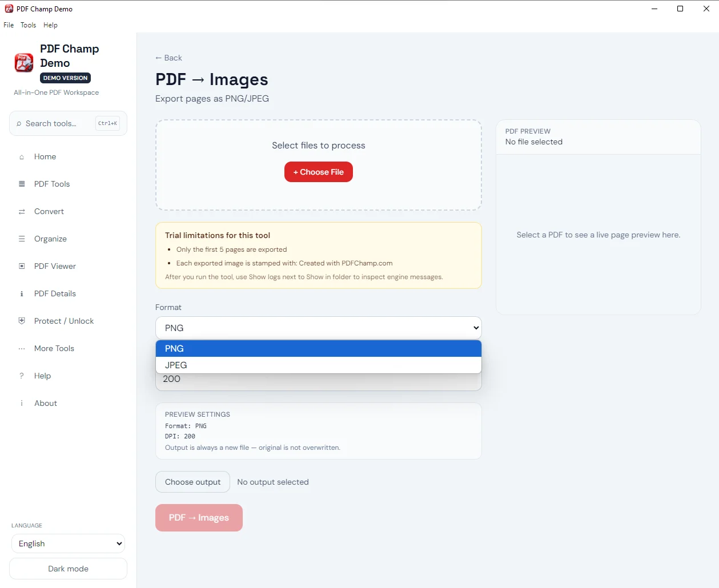Click the Help question mark icon

tap(22, 376)
